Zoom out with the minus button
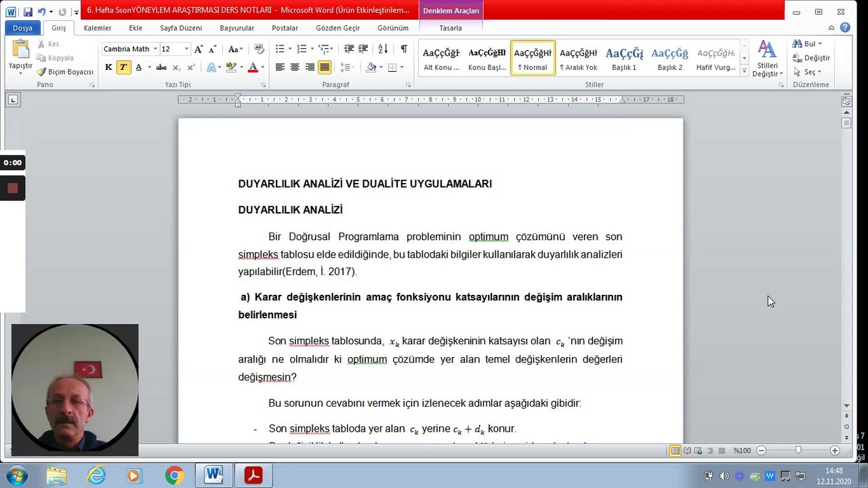868x488 pixels. click(762, 451)
